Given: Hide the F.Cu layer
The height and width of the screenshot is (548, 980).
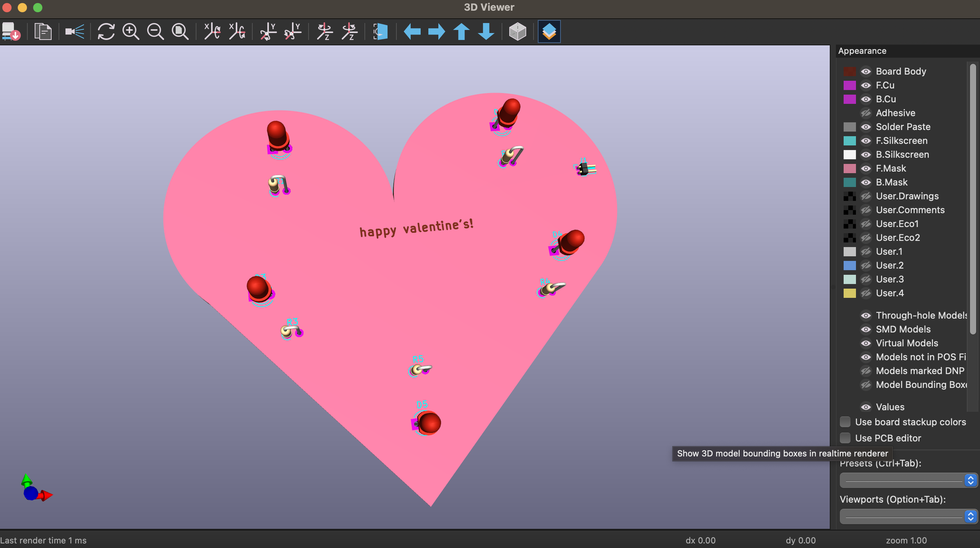Looking at the screenshot, I should (866, 85).
